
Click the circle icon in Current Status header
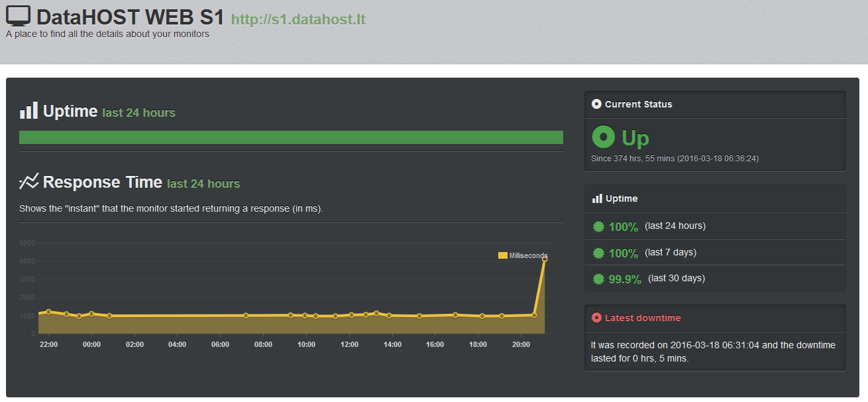pyautogui.click(x=596, y=104)
